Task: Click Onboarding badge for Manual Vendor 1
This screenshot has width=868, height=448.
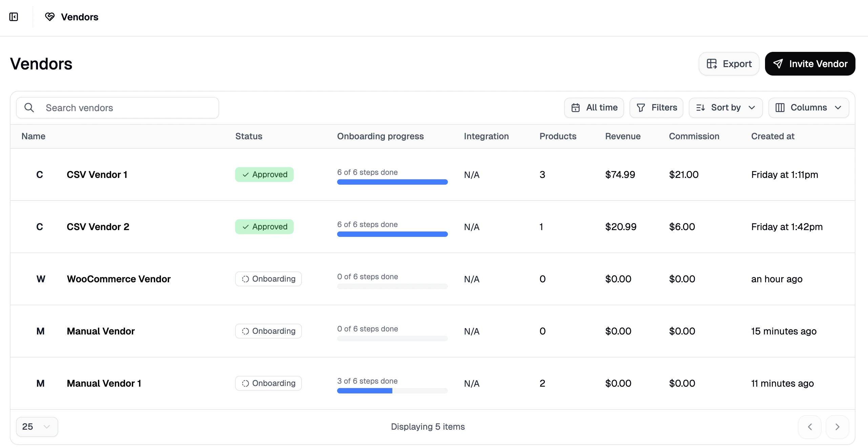Action: coord(268,383)
